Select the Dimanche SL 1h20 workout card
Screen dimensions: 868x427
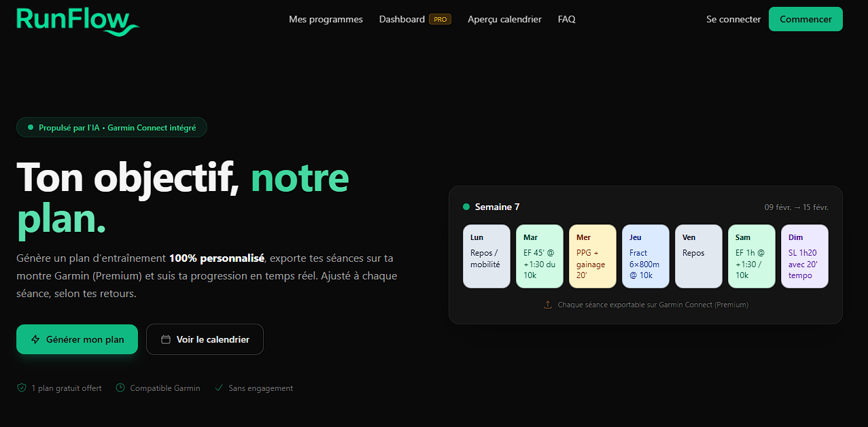coord(804,256)
